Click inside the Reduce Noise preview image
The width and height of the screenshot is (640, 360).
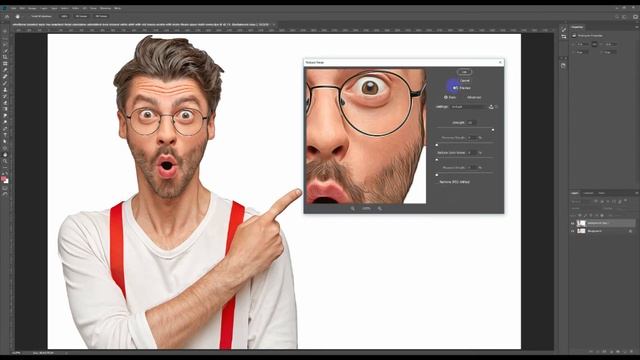coord(366,136)
